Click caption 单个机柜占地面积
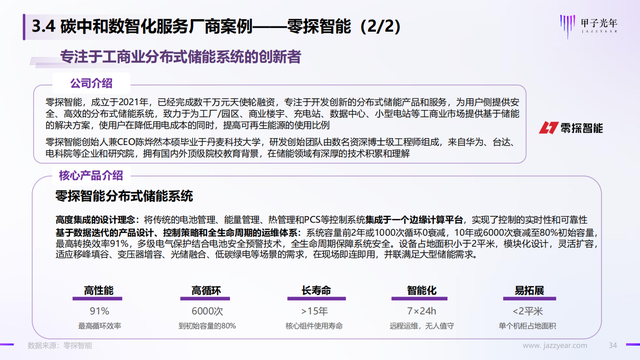The image size is (640, 360). (527, 326)
